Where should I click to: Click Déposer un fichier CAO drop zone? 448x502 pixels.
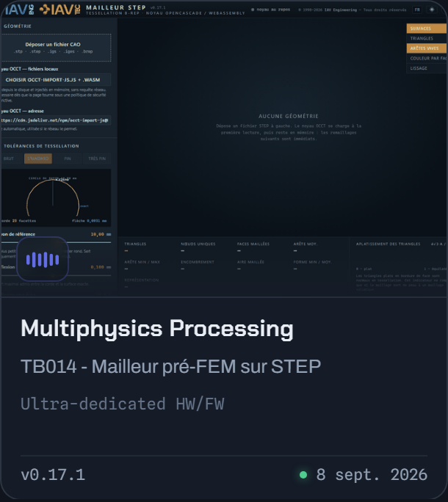click(56, 48)
